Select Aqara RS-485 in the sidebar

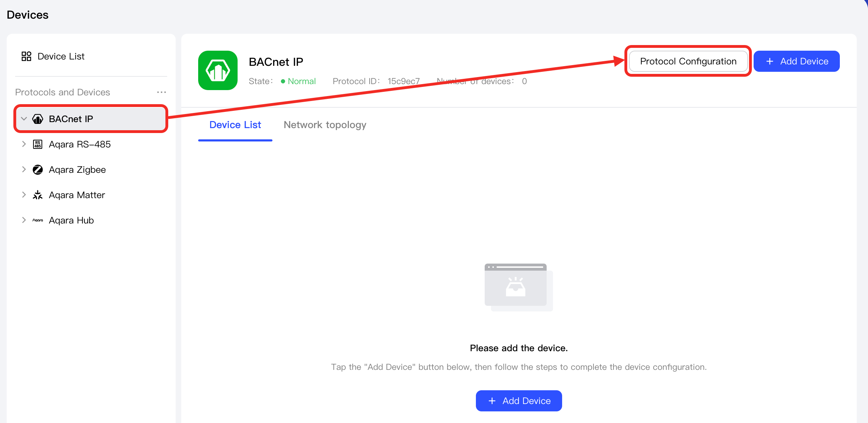point(80,144)
